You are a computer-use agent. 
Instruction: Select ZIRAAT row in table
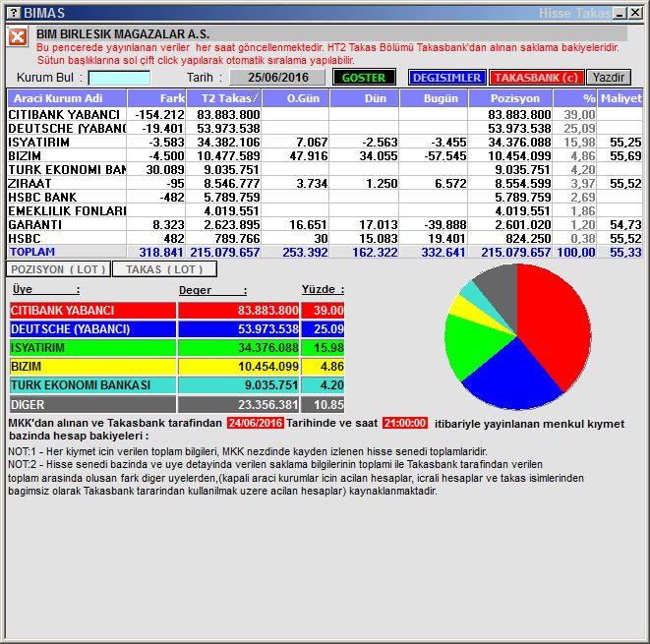[x=325, y=183]
